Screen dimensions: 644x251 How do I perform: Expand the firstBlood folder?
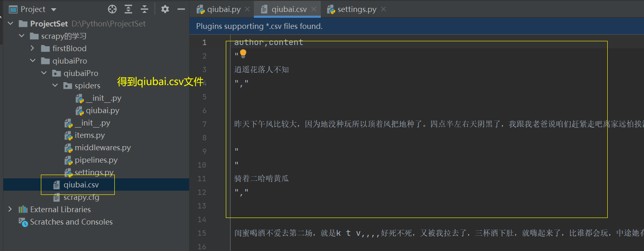coord(32,48)
